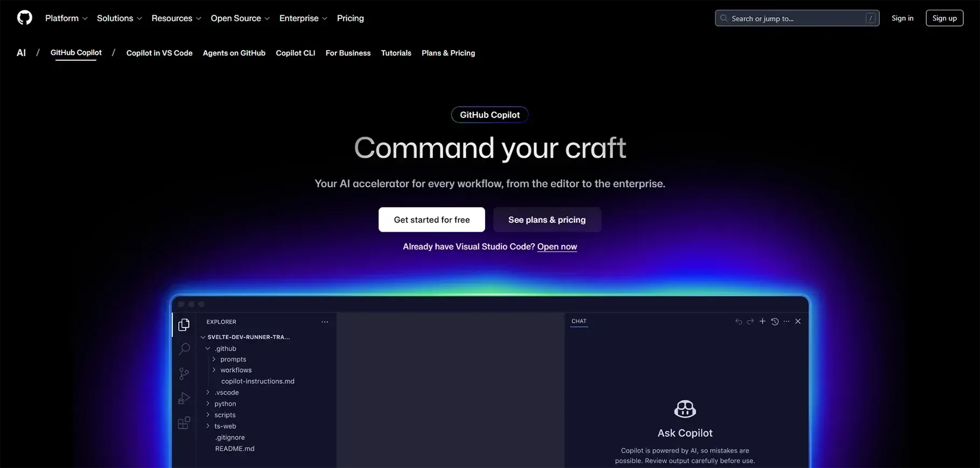Open the Platform dropdown menu
The width and height of the screenshot is (980, 468).
(66, 18)
